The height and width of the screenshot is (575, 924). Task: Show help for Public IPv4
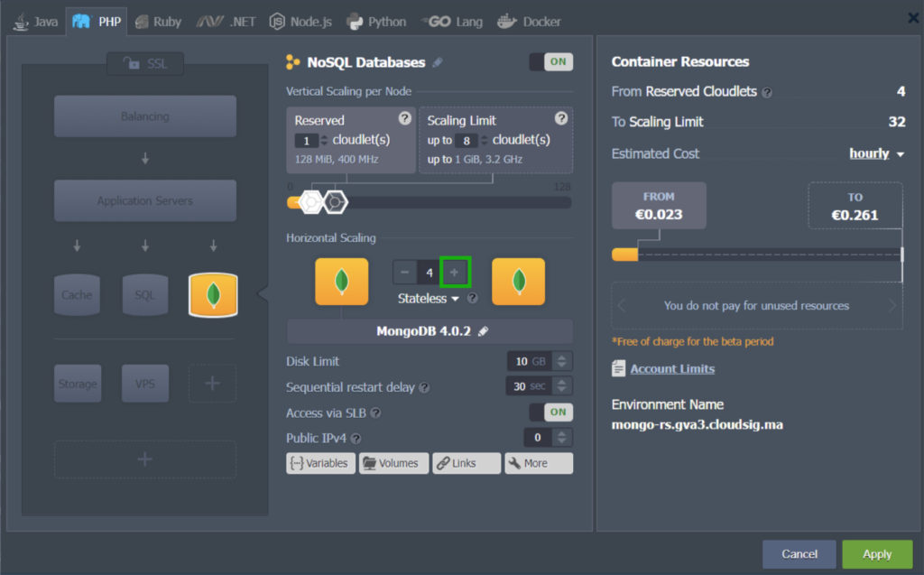[x=356, y=439]
